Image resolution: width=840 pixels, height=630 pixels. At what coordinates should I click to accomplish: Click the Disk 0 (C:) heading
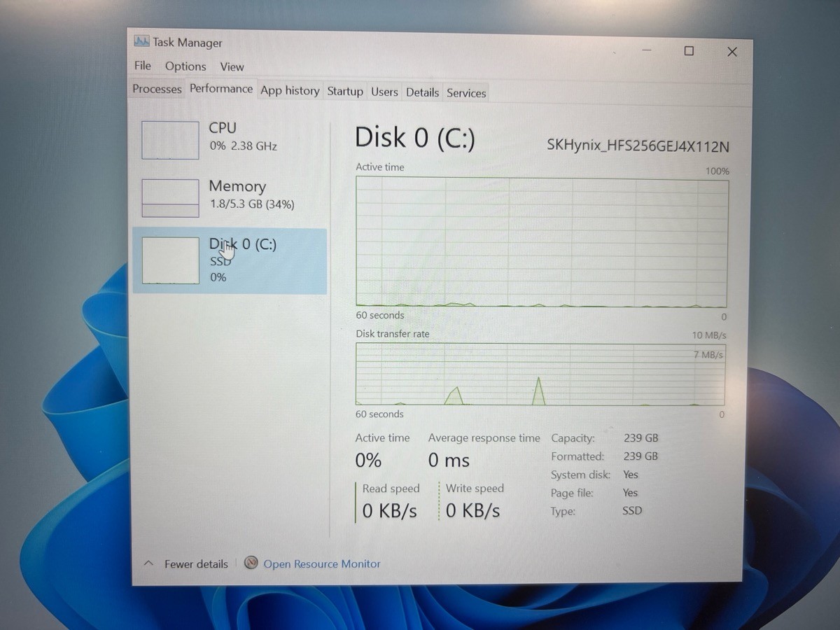(415, 137)
